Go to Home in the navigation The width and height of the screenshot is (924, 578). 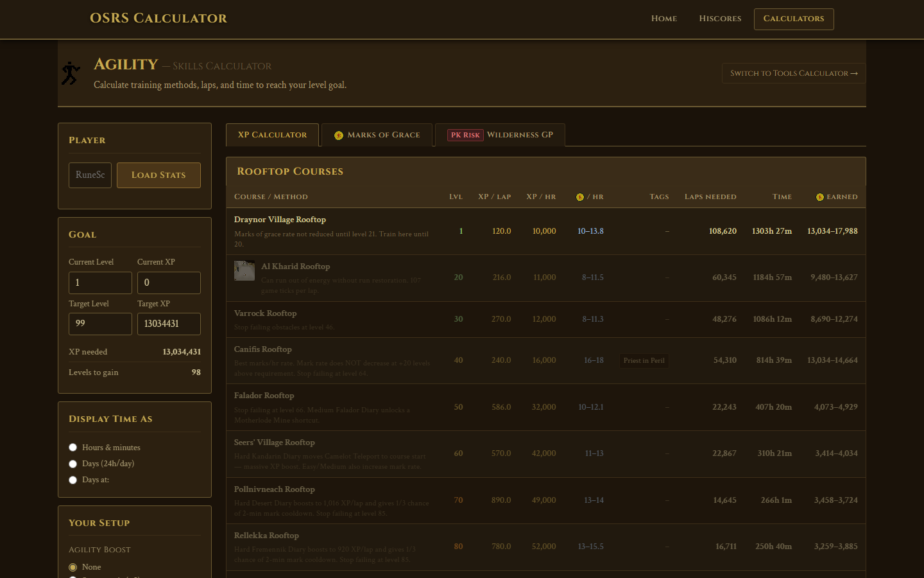point(664,19)
